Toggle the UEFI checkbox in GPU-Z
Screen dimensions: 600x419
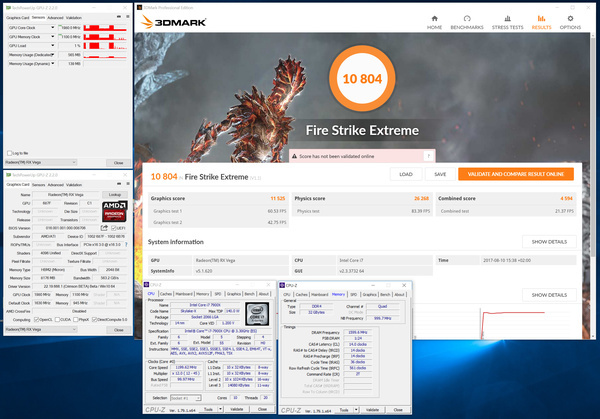tap(114, 228)
